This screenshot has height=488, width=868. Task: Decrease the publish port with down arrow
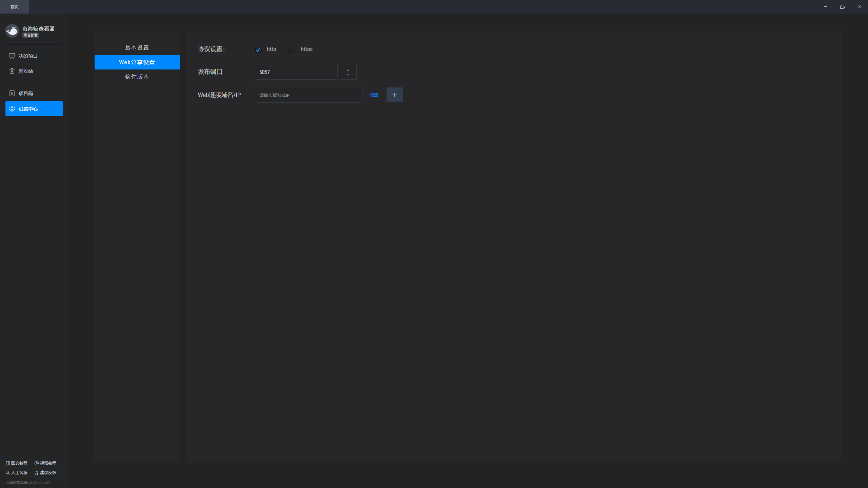click(348, 75)
